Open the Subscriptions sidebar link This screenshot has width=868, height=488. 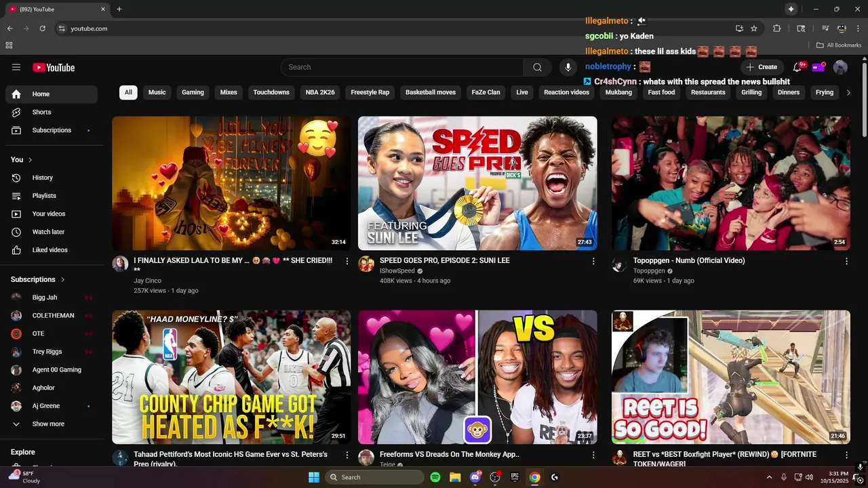click(52, 130)
